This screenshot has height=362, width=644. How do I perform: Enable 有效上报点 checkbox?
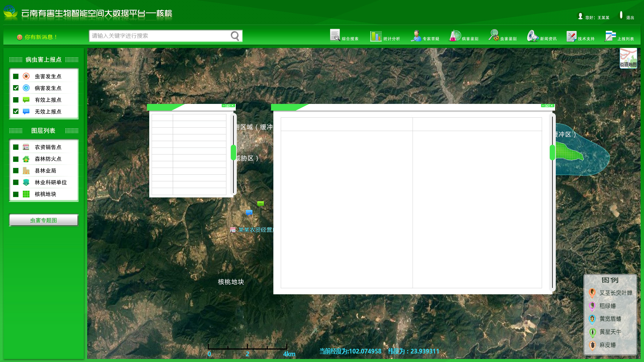pyautogui.click(x=16, y=100)
